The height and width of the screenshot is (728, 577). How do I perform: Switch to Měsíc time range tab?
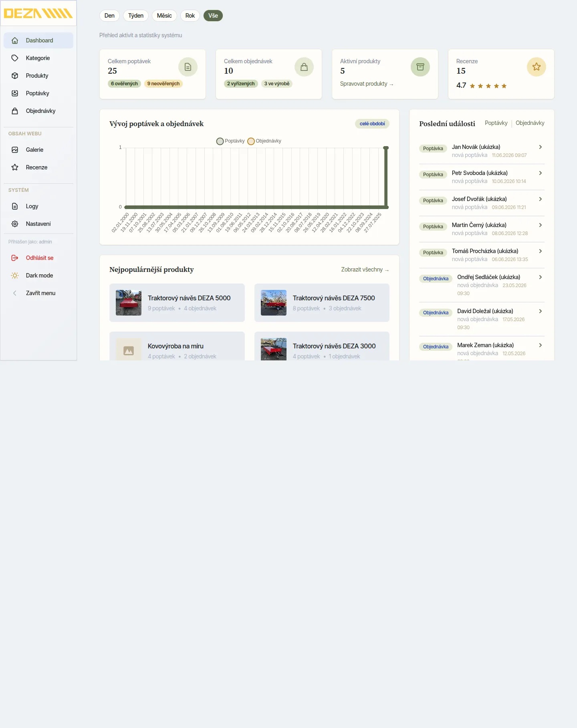pyautogui.click(x=164, y=16)
